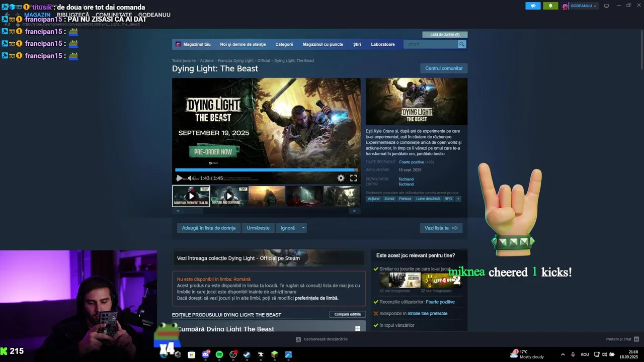Click Franciza Dying Light - Official breadcrumb
The width and height of the screenshot is (644, 362).
point(244,60)
